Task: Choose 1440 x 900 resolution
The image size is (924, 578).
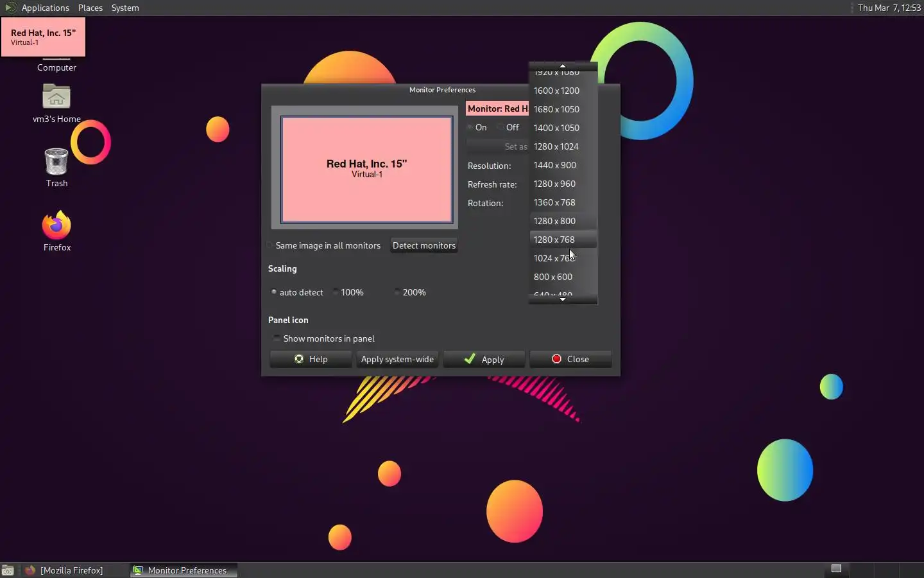Action: pos(563,165)
